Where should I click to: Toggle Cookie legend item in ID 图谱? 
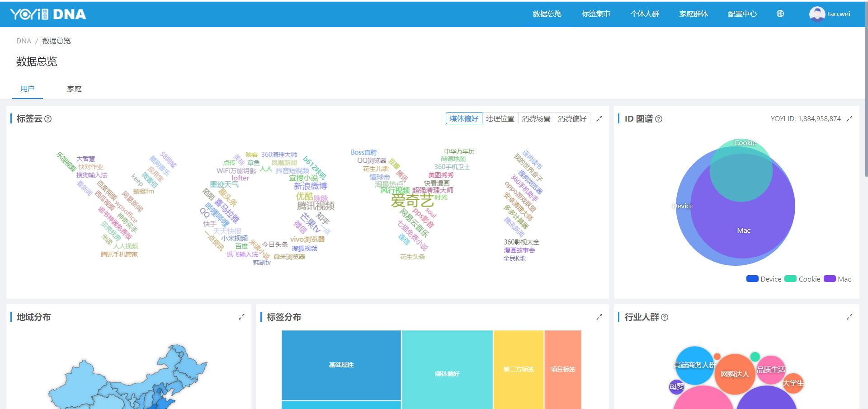pos(802,279)
